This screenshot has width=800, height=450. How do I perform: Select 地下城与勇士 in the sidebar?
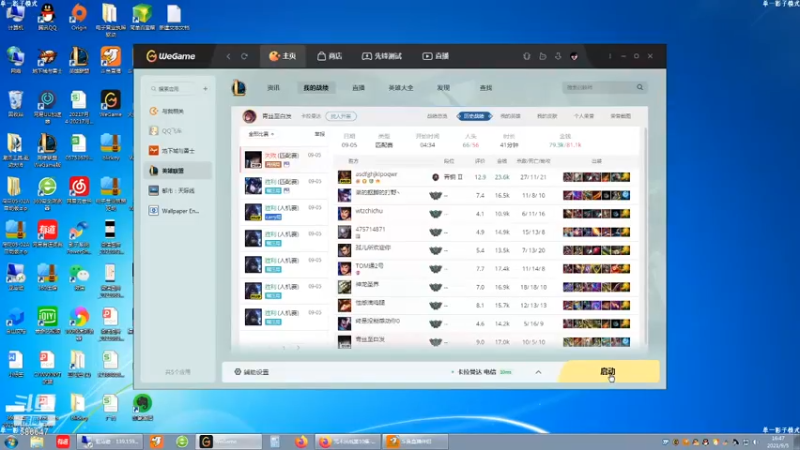(x=178, y=151)
